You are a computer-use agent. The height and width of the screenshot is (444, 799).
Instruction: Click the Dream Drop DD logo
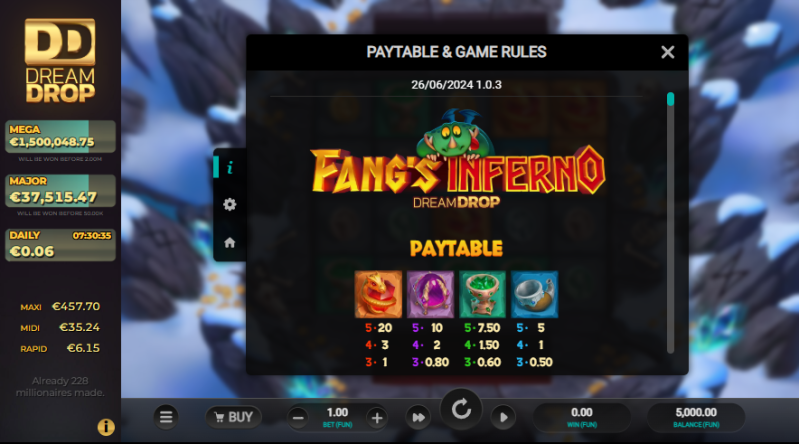coord(60,60)
